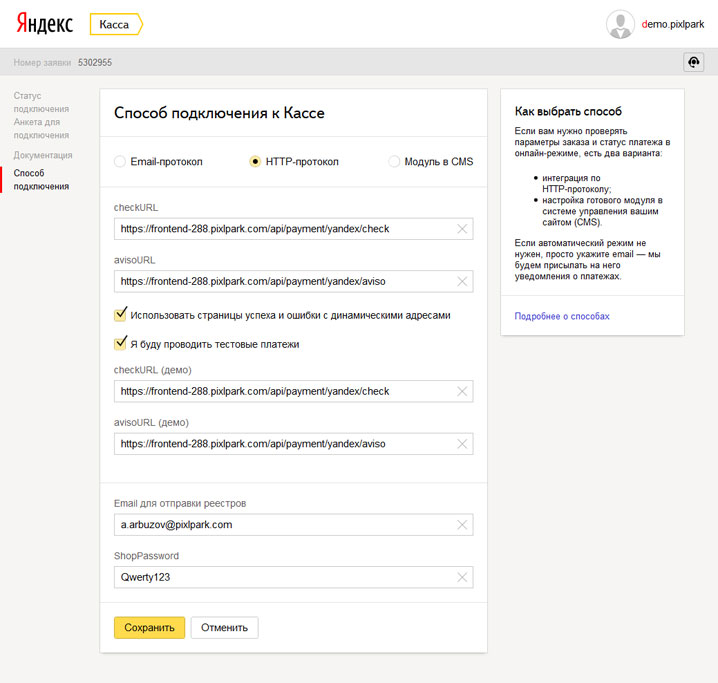
Task: Select the Email-протокол radio option
Action: click(x=120, y=162)
